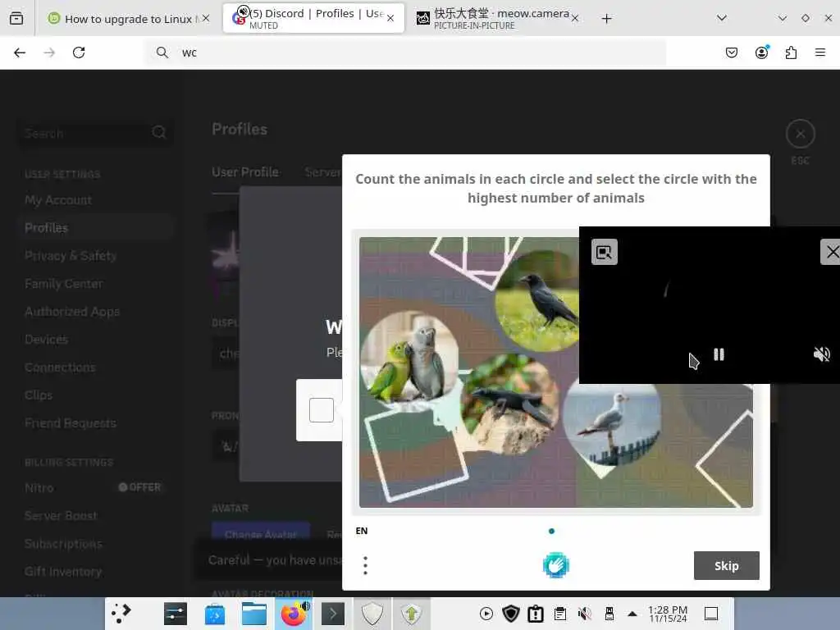Select the User Profile tab
Screen dimensions: 840x630
[244, 172]
